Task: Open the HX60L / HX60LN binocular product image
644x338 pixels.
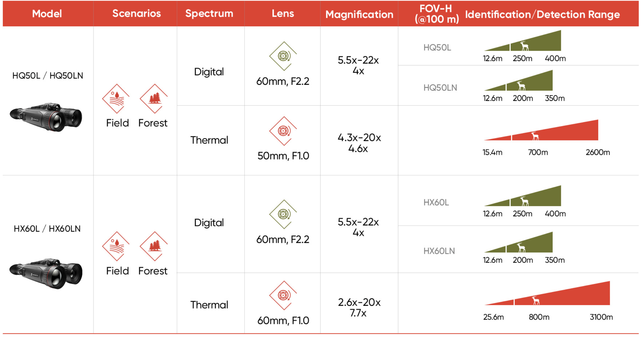Action: pos(46,273)
